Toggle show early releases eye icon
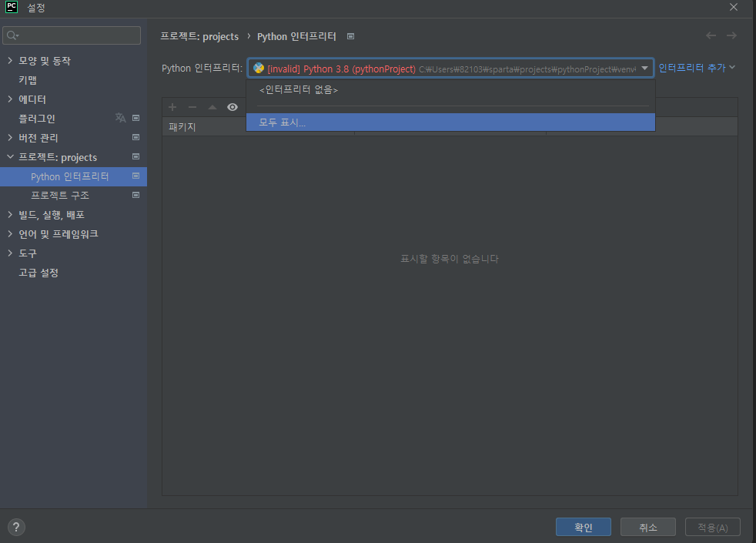This screenshot has height=543, width=756. click(232, 107)
